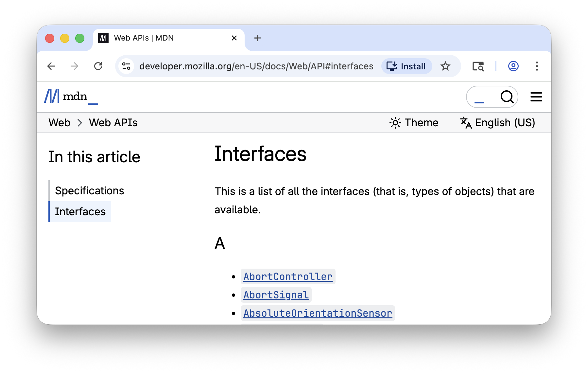Viewport: 588px width, 373px height.
Task: Open the Chrome three-dot menu
Action: pyautogui.click(x=537, y=66)
